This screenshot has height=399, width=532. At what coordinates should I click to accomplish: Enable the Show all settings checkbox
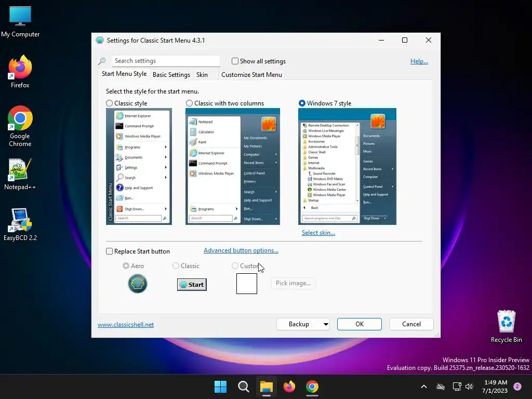click(x=235, y=61)
